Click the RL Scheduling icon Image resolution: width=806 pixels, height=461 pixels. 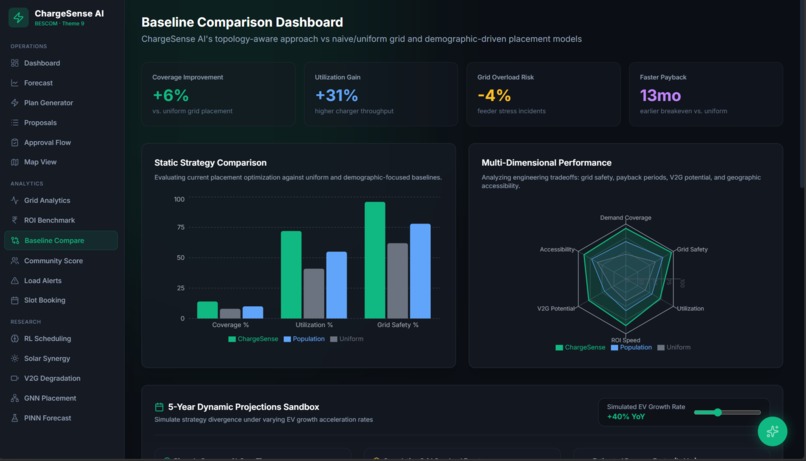[x=14, y=339]
